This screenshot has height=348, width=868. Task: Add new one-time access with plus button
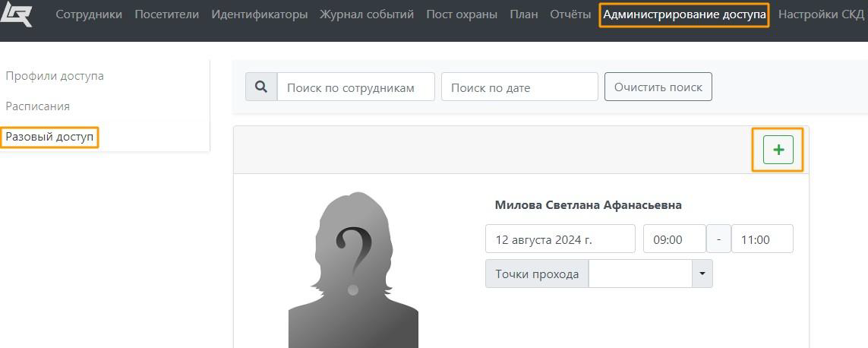[778, 150]
